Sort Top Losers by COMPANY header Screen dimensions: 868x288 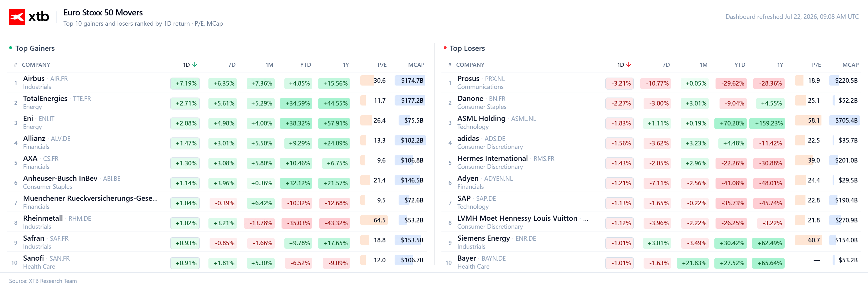click(470, 65)
